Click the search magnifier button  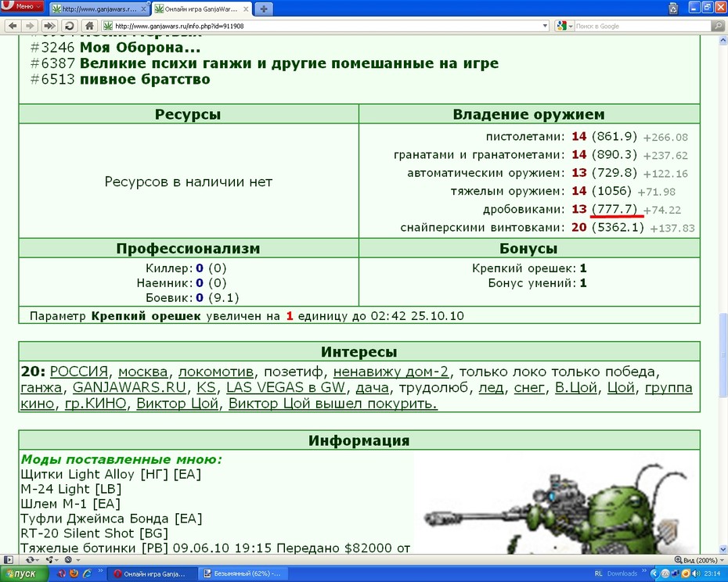point(719,26)
